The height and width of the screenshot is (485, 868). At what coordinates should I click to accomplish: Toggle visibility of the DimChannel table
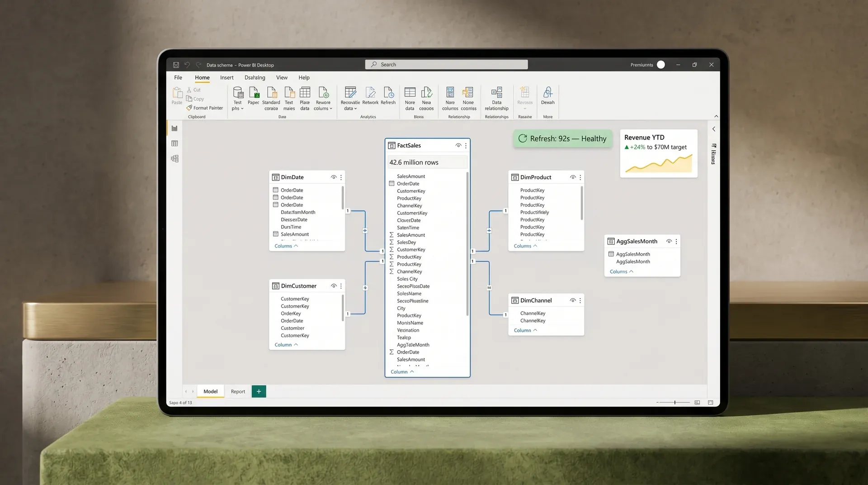coord(573,300)
